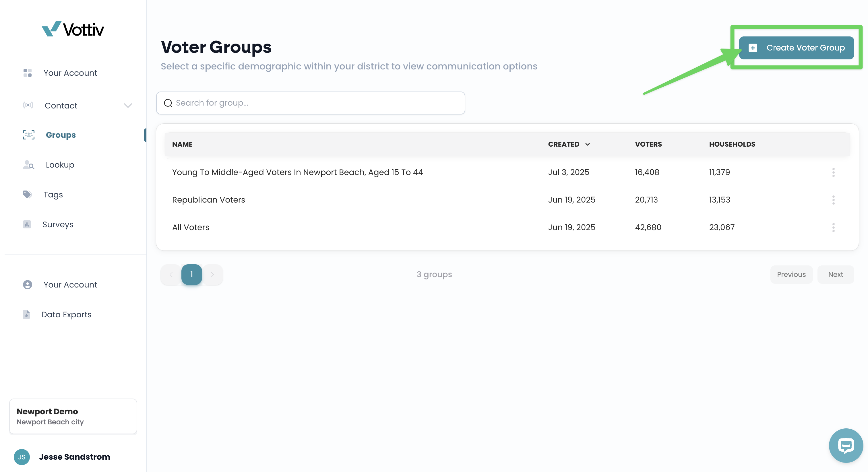Click the 13,153 households value

tap(719, 200)
